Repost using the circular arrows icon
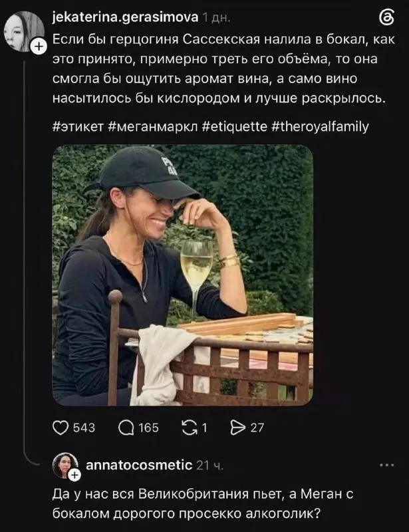 pyautogui.click(x=189, y=428)
